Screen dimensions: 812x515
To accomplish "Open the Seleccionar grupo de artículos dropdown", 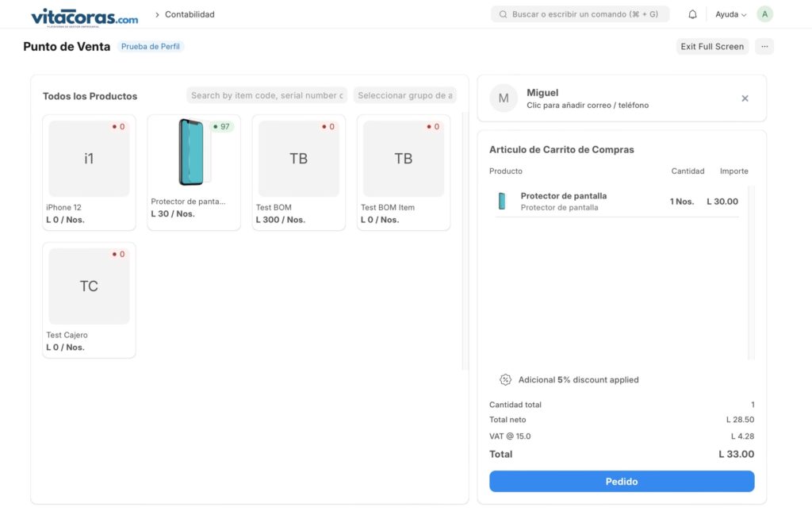I will coord(404,96).
